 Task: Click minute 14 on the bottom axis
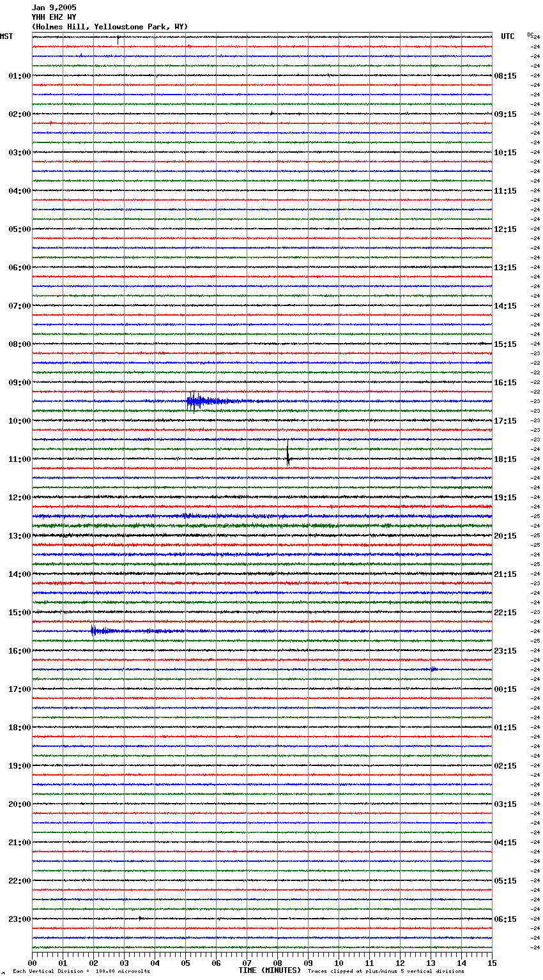click(461, 963)
